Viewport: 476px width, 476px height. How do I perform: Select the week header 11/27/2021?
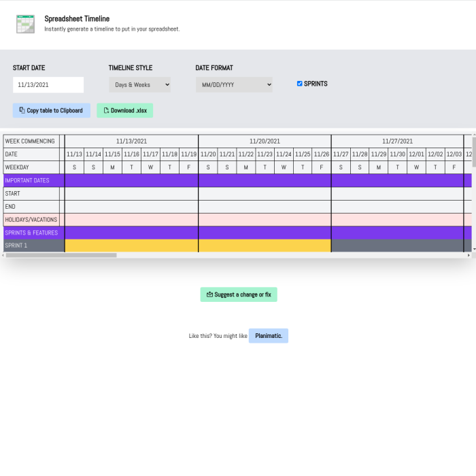[x=397, y=141]
